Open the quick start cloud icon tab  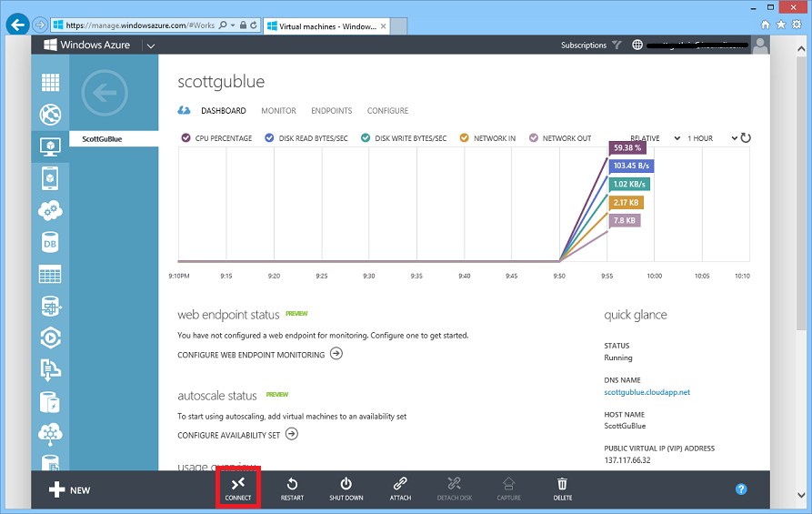pos(184,110)
